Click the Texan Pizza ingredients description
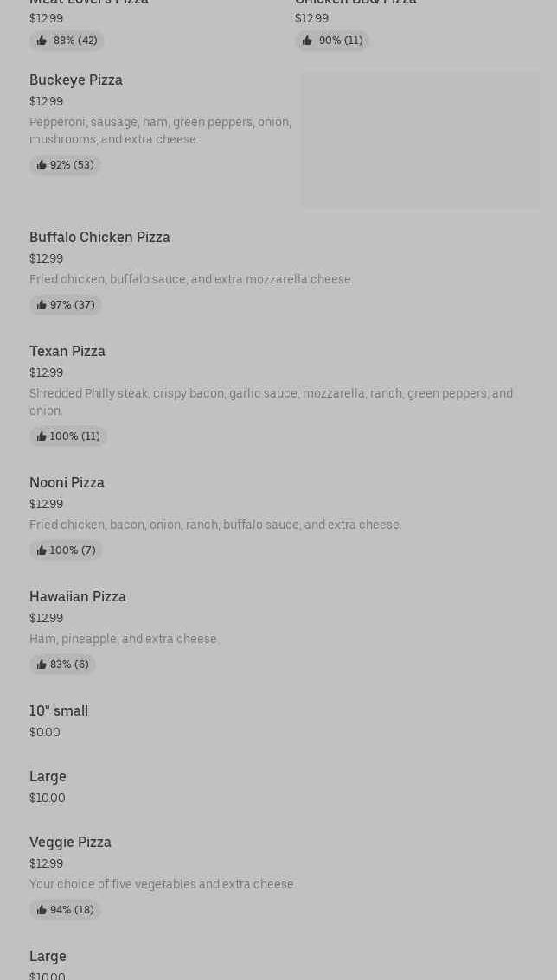Screen dimensions: 557x980 click(x=271, y=402)
